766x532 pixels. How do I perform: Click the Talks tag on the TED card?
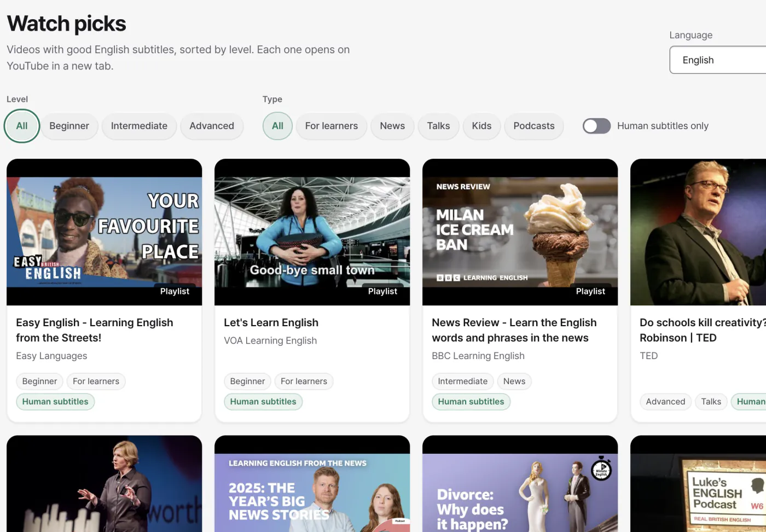tap(711, 402)
